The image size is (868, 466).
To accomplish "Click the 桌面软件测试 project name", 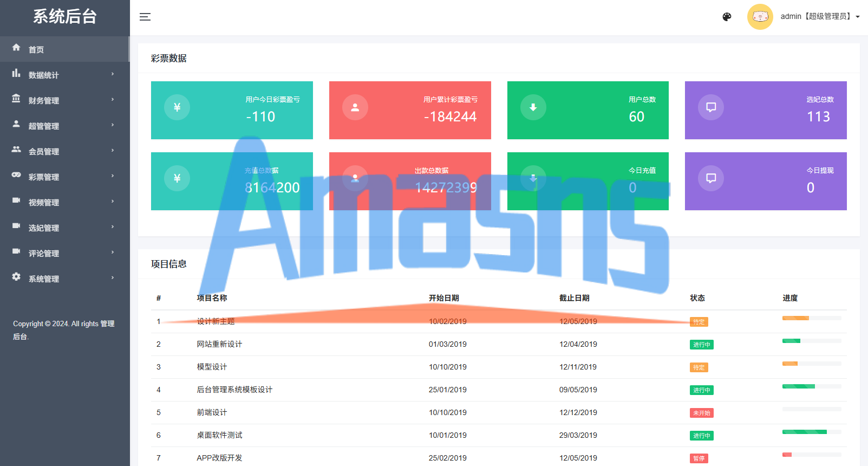I will point(219,435).
